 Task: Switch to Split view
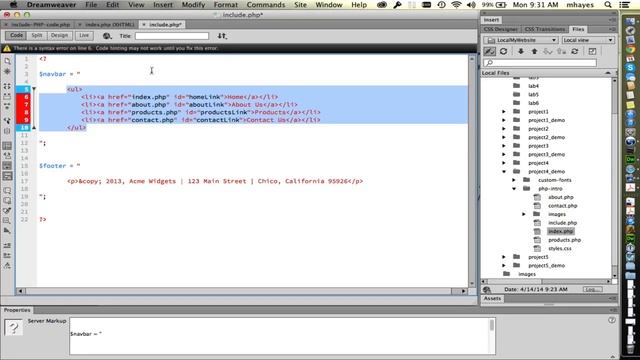coord(37,36)
